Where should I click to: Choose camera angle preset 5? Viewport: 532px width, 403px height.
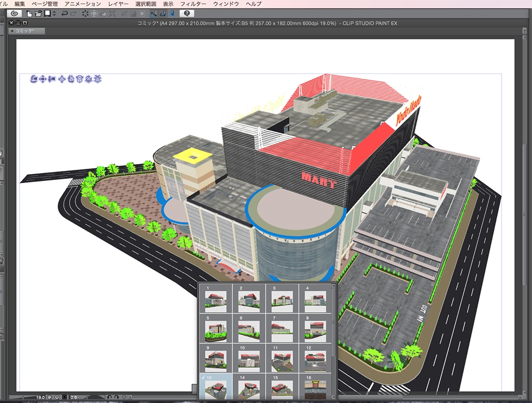click(x=216, y=328)
